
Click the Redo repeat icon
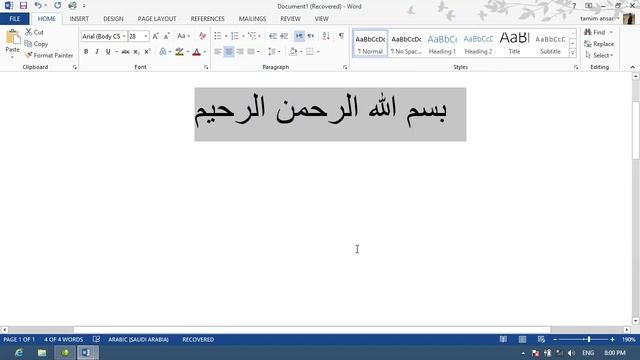(x=58, y=5)
